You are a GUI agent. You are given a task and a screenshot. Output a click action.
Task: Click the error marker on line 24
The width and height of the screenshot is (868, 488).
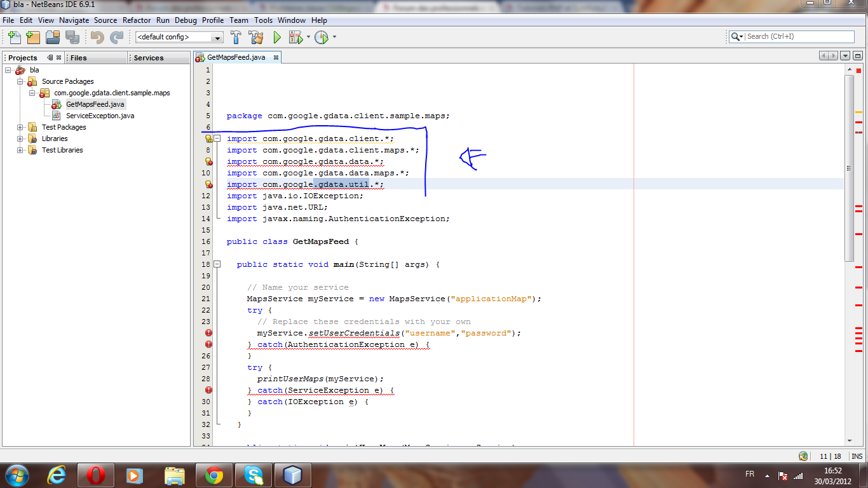pos(208,333)
